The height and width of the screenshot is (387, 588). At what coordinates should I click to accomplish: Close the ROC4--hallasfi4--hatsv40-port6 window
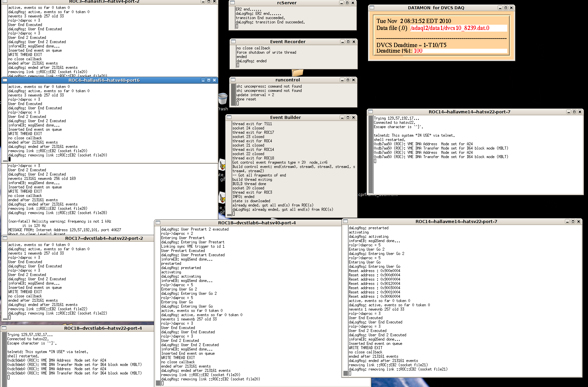pos(214,80)
